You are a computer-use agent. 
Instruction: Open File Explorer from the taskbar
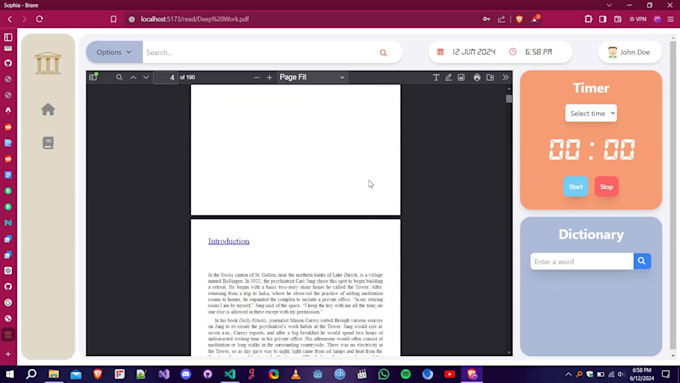[54, 373]
